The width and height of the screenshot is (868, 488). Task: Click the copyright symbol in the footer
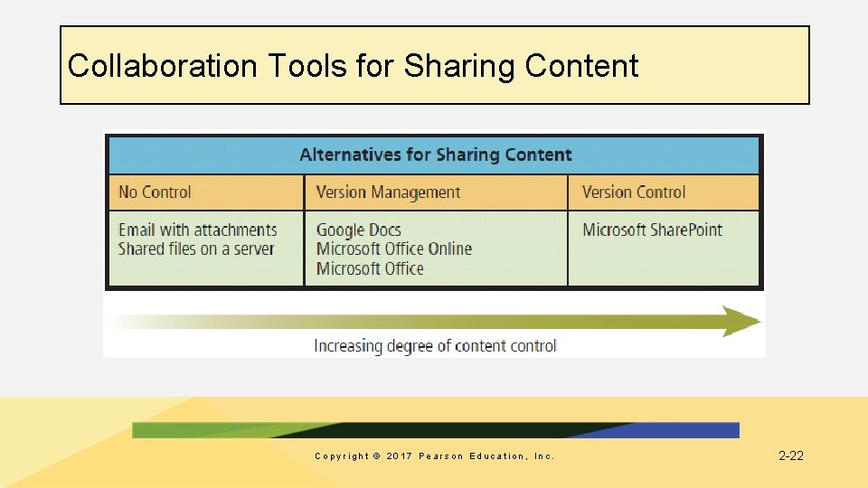coord(377,455)
